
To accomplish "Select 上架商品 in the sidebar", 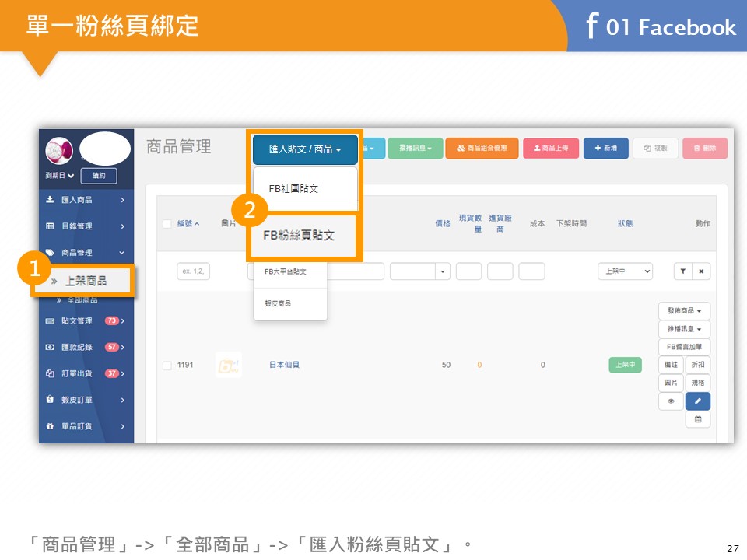I will point(86,281).
